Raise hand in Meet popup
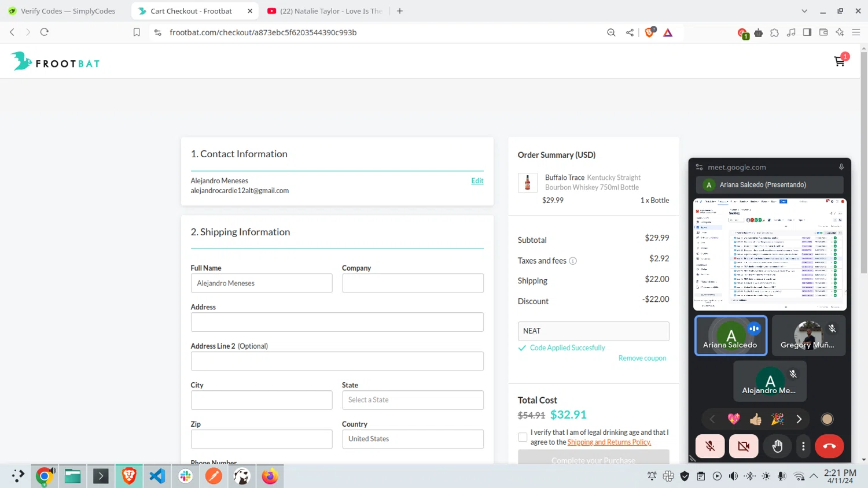Viewport: 868px width, 488px height. coord(777,446)
